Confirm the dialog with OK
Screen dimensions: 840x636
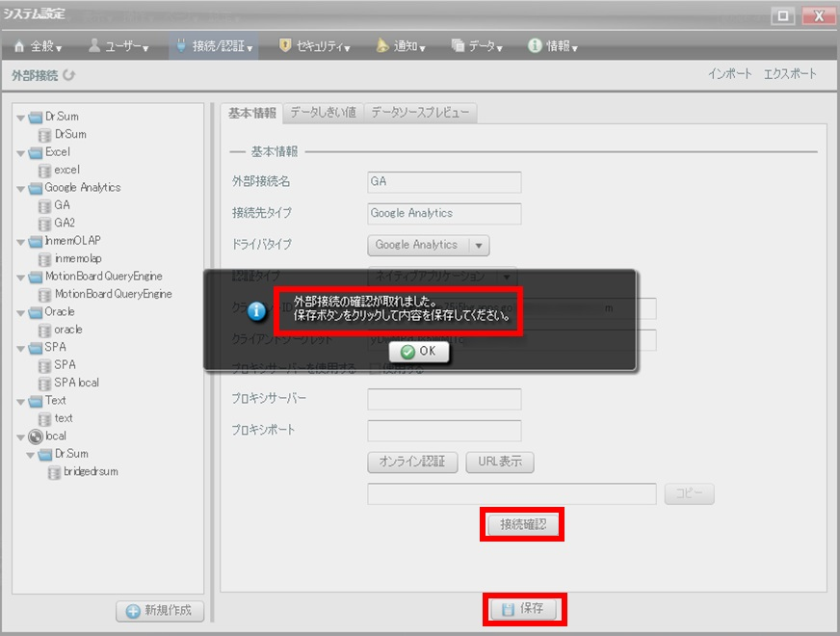419,352
